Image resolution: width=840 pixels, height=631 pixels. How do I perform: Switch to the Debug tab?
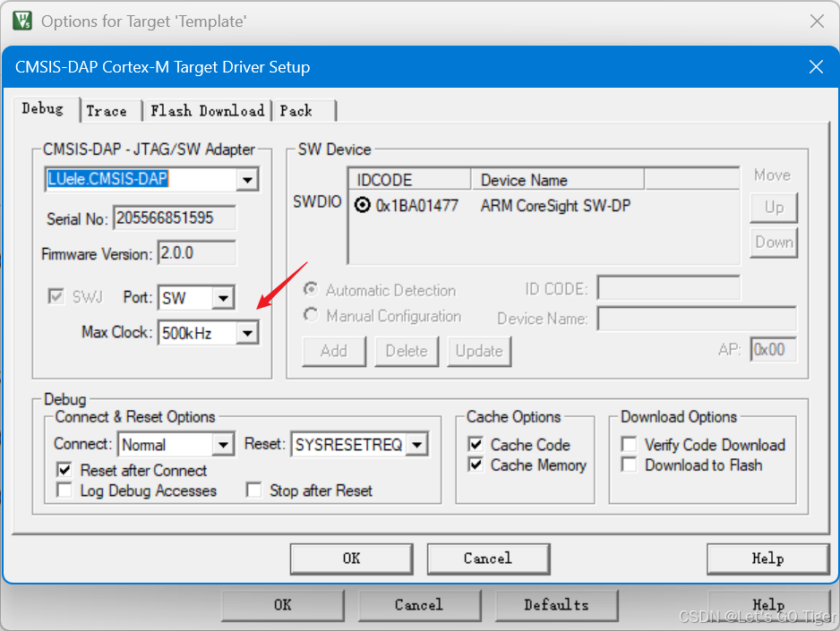click(42, 109)
